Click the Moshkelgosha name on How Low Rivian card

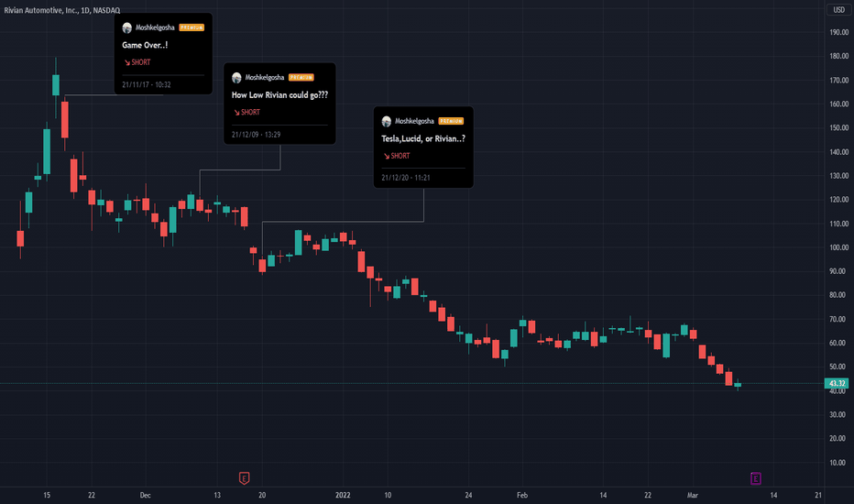(264, 77)
